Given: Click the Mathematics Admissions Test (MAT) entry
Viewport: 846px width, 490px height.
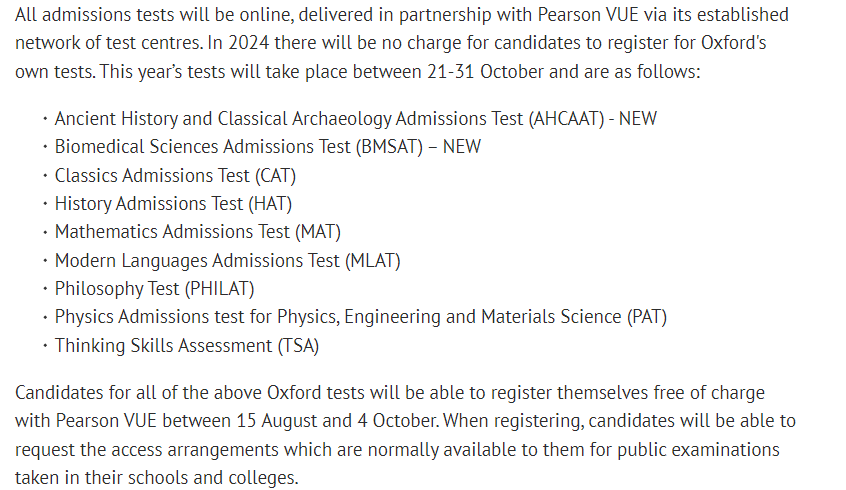Looking at the screenshot, I should pyautogui.click(x=197, y=232).
